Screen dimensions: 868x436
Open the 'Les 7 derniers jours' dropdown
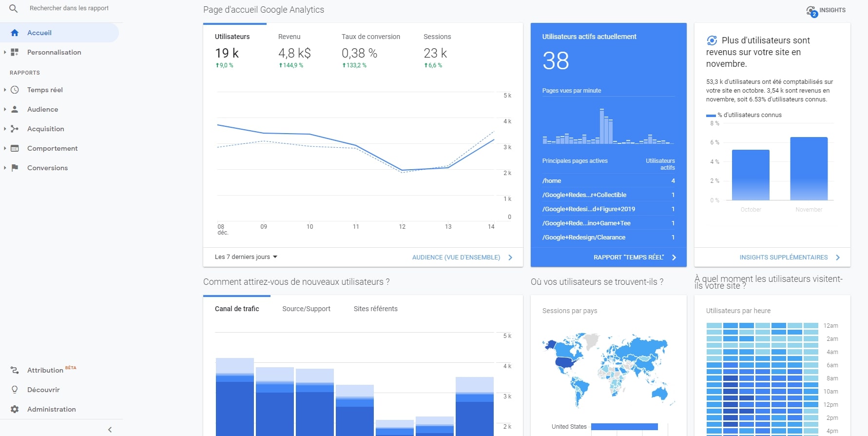pos(246,257)
